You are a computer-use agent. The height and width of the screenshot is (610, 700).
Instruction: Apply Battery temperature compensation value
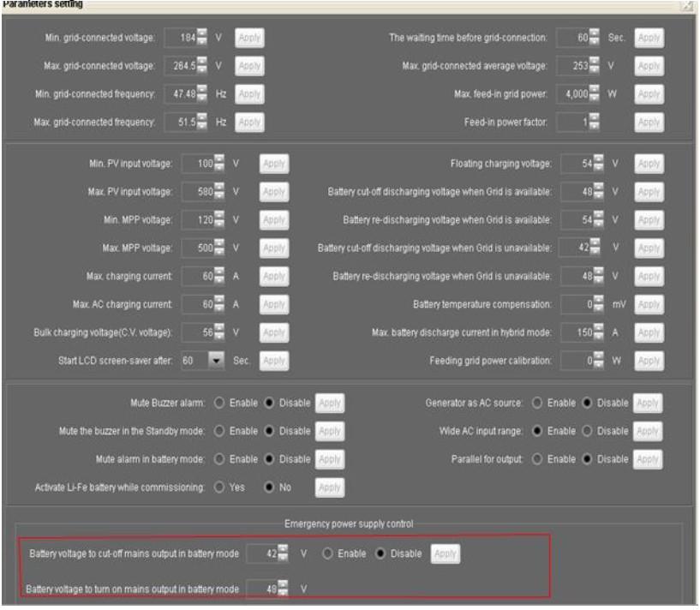649,304
